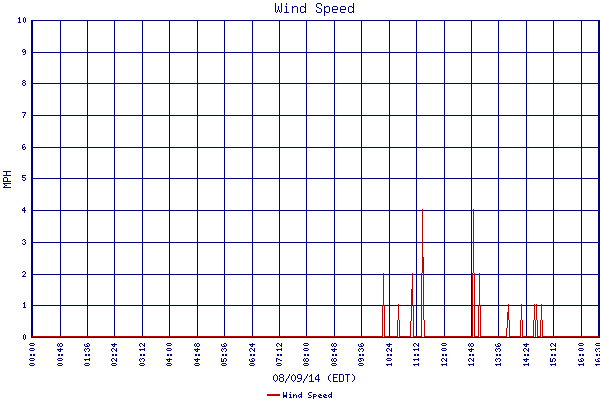Click x-axis time label '12:48'

pos(471,354)
